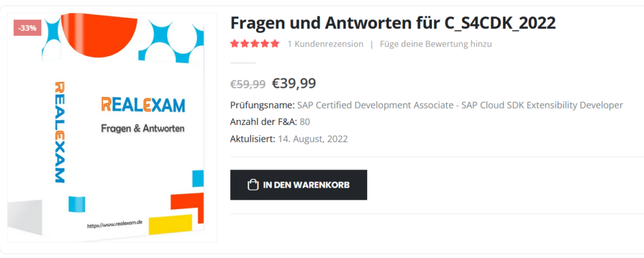Open the 1 Kundenrezension link
Image resolution: width=644 pixels, height=258 pixels.
pos(325,44)
